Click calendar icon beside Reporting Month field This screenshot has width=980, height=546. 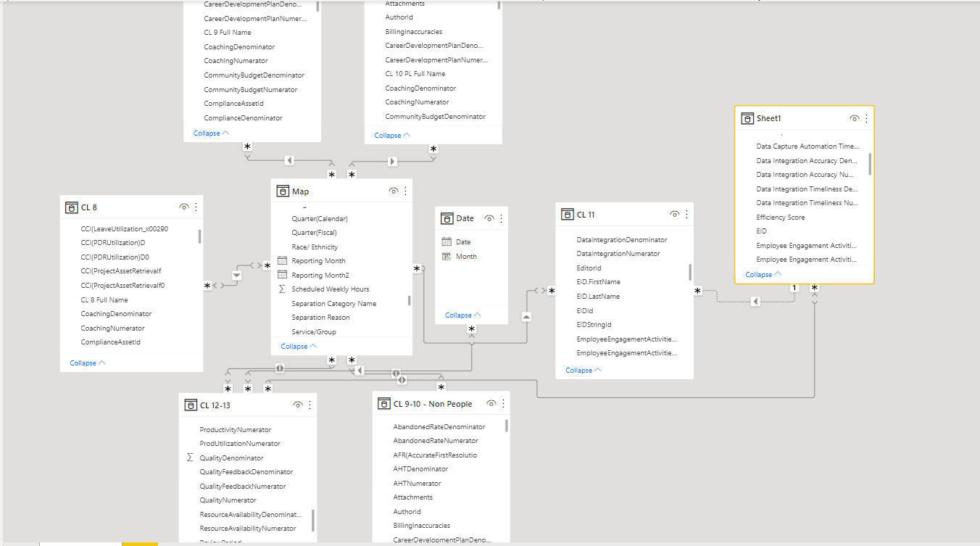click(283, 260)
